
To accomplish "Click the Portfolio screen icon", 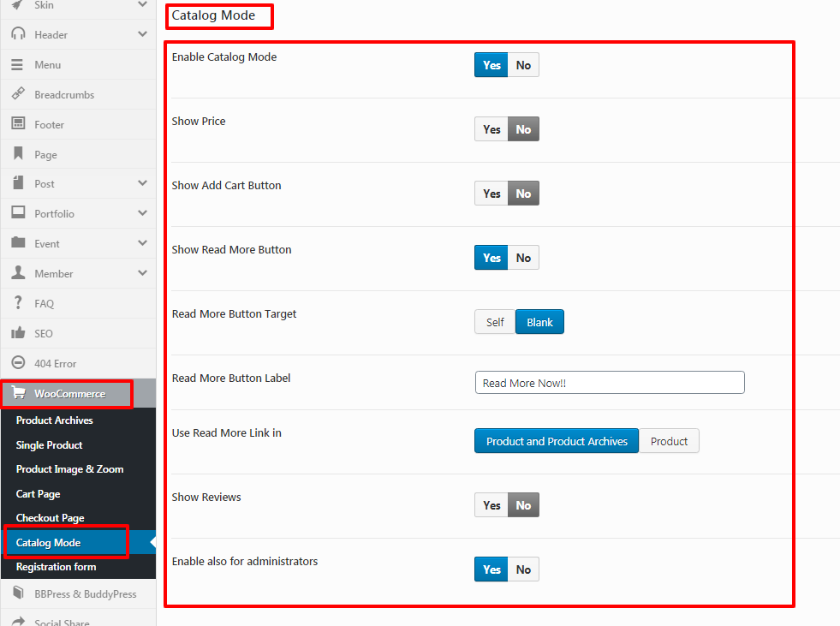I will (x=18, y=212).
